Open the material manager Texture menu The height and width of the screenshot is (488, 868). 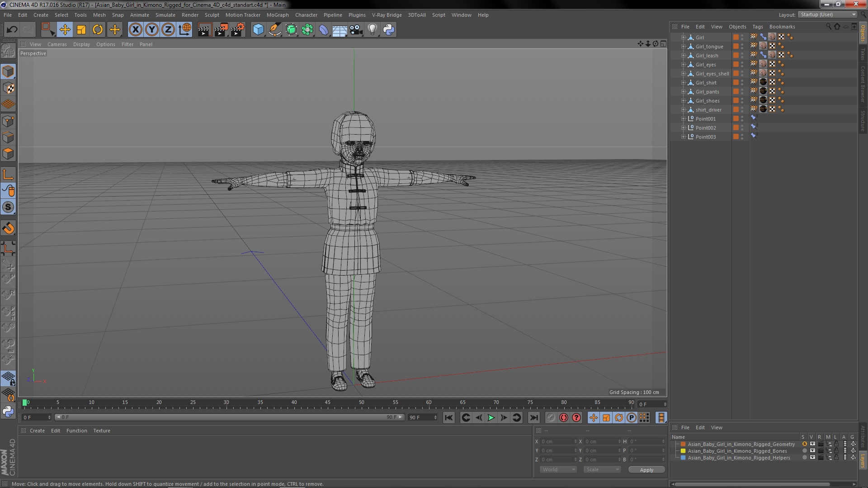coord(102,431)
